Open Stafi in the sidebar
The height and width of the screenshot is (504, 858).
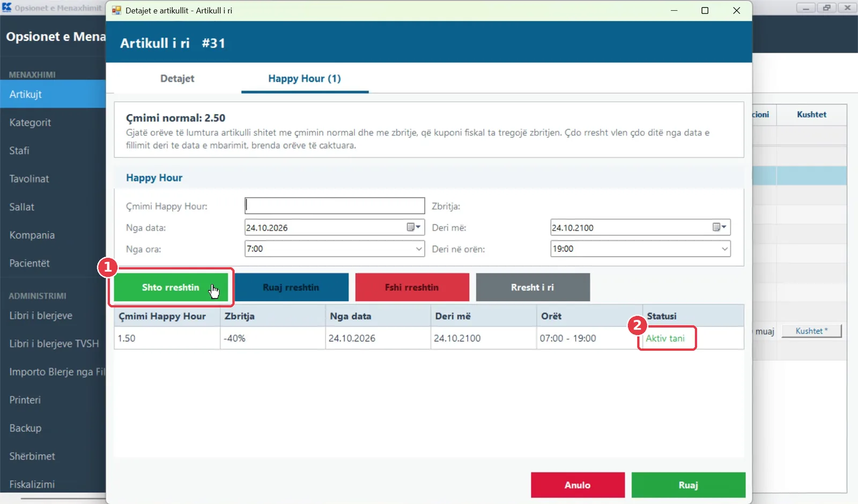(53, 151)
